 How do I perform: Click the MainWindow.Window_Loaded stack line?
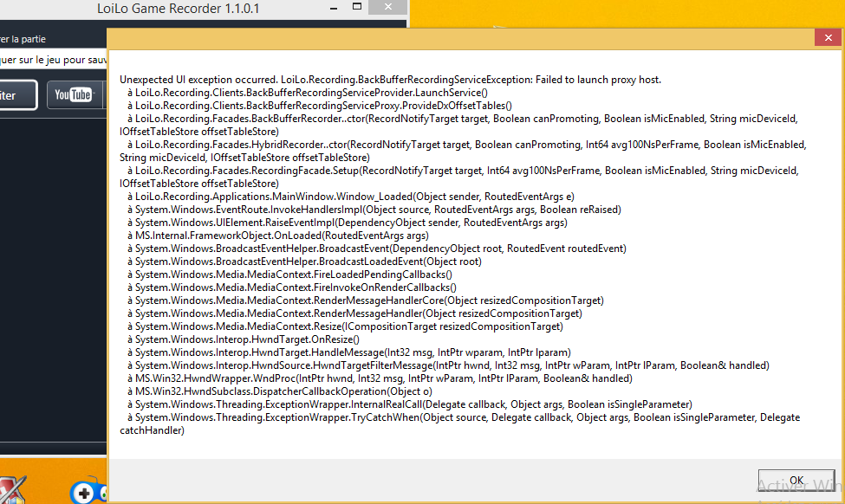351,197
